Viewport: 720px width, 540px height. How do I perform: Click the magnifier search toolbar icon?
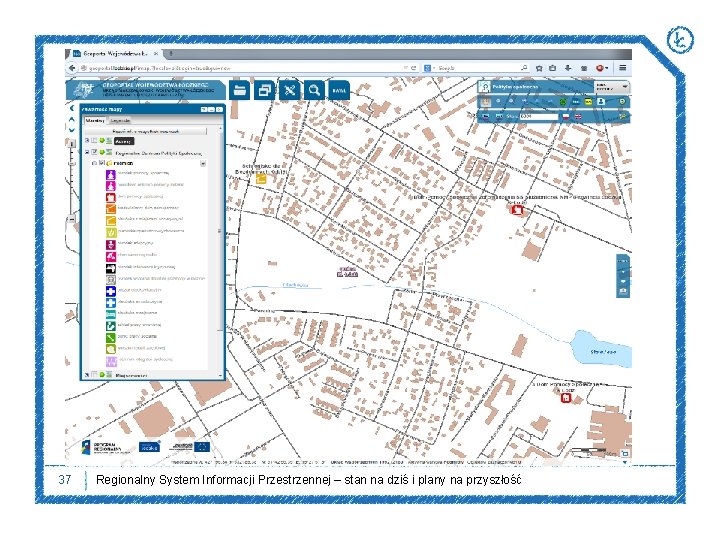(x=314, y=90)
